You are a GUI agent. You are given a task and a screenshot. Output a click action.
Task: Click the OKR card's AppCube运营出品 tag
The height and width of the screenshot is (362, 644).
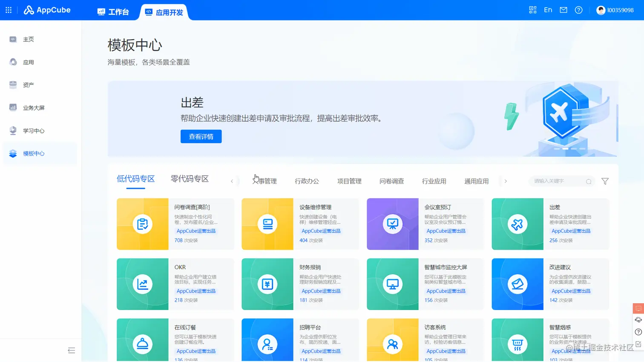pyautogui.click(x=196, y=291)
